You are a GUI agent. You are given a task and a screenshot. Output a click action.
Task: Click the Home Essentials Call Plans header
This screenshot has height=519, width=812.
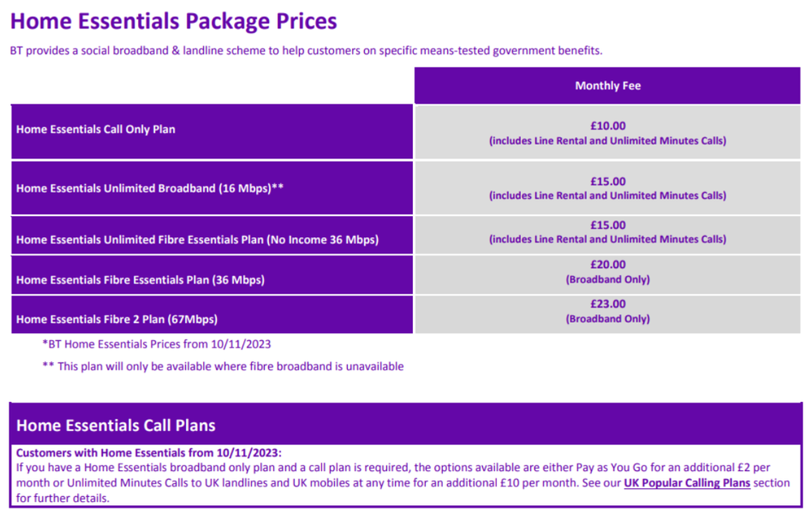click(116, 426)
